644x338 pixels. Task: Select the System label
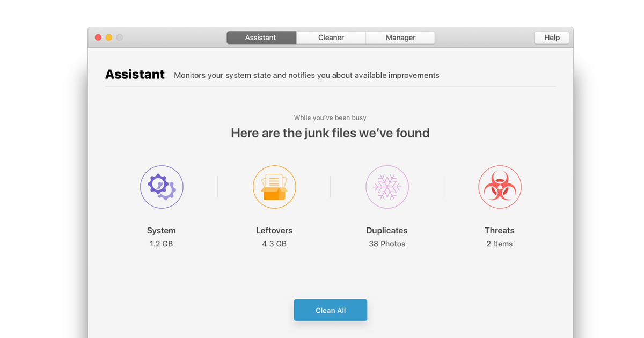pos(162,231)
